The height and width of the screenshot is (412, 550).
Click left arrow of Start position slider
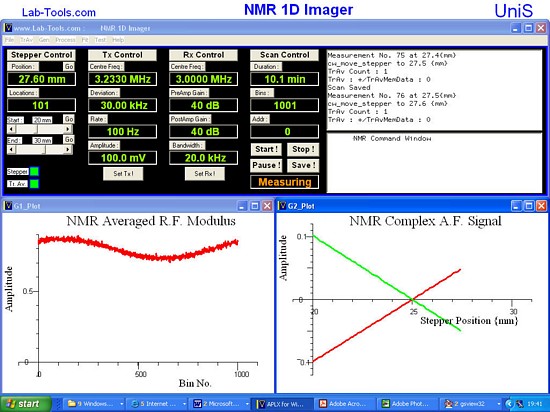[x=11, y=129]
